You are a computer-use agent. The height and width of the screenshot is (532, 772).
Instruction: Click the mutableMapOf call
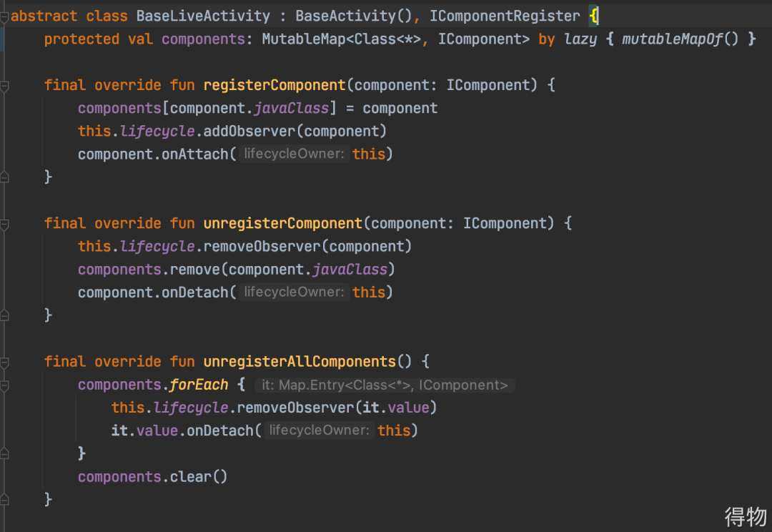point(672,39)
